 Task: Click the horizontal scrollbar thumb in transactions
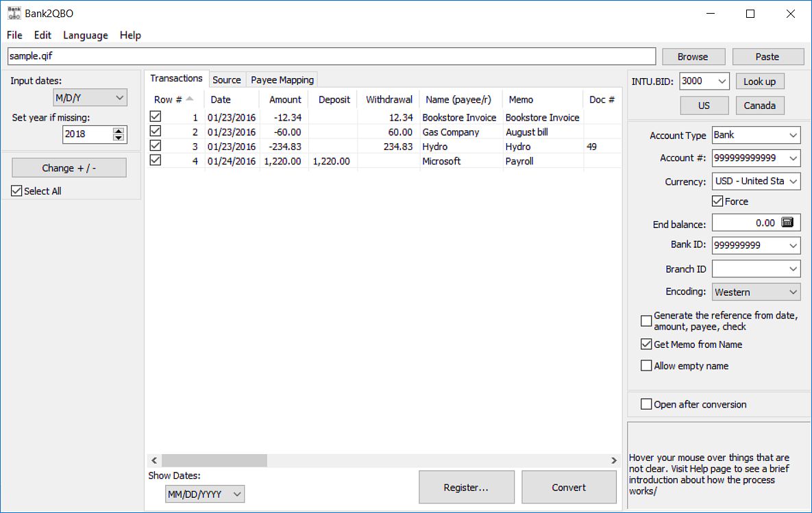coord(214,460)
